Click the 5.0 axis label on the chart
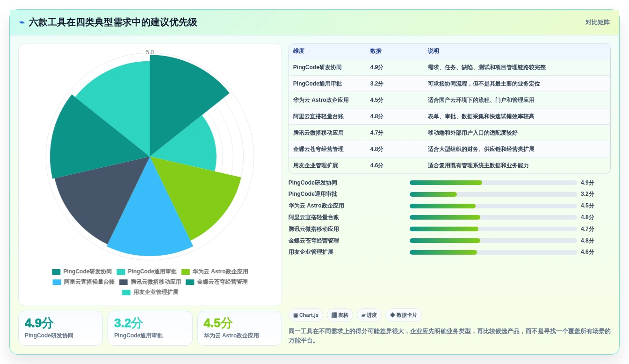 point(150,52)
